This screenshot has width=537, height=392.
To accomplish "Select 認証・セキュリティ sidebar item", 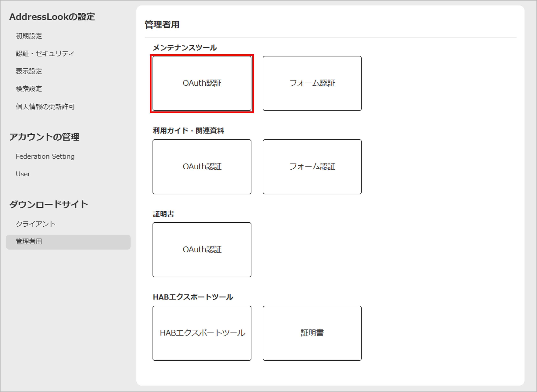I will coord(45,54).
